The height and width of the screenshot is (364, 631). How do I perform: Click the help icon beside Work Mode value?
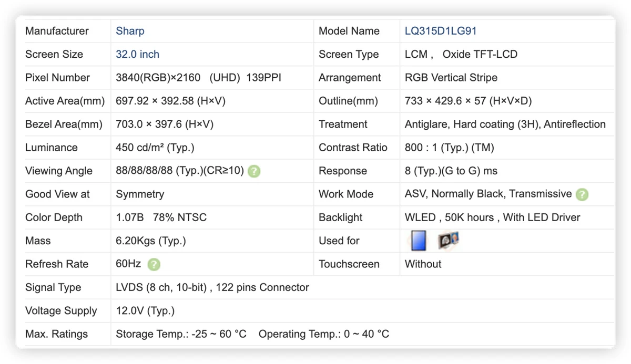click(582, 194)
